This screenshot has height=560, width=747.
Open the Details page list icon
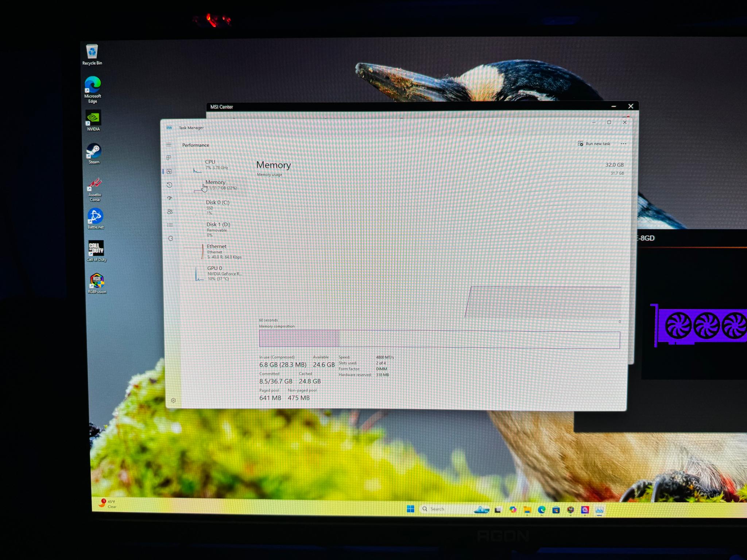click(x=170, y=225)
